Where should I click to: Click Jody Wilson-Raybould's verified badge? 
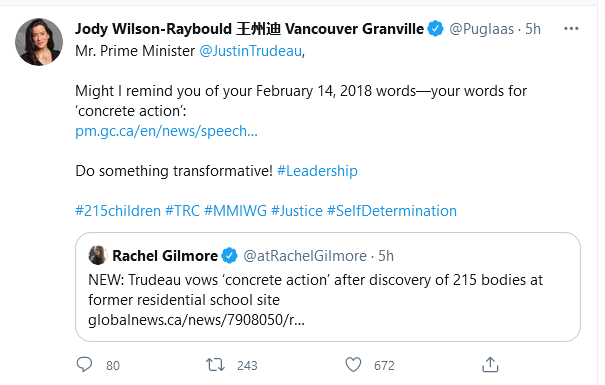click(x=436, y=29)
